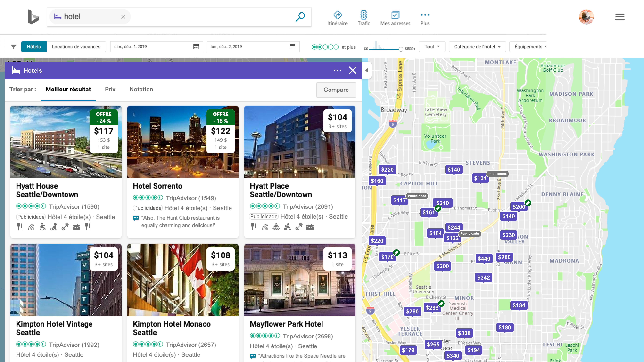Click the $300 map price pin

pyautogui.click(x=464, y=333)
